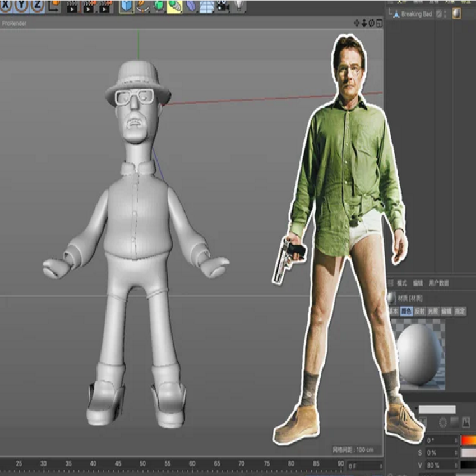Select the blue Cube primitive tool
This screenshot has width=476, height=476.
pyautogui.click(x=127, y=7)
